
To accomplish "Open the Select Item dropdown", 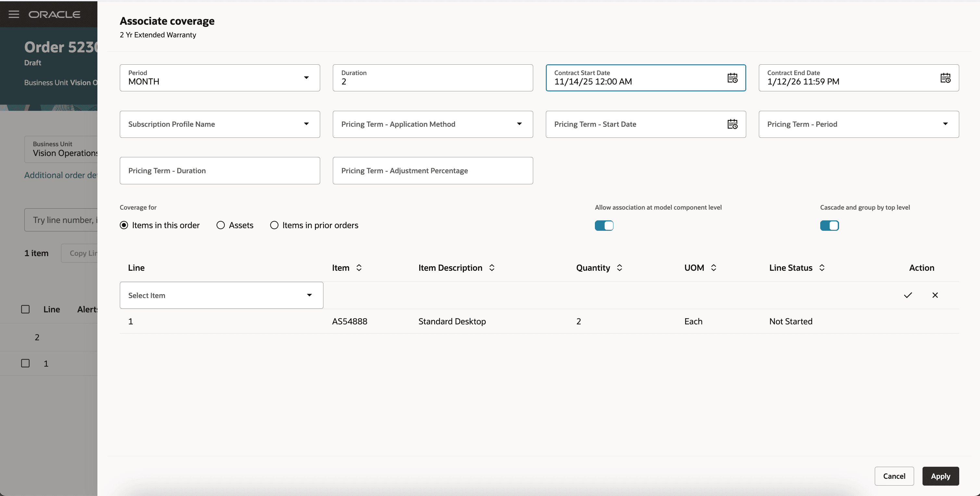I will click(309, 295).
